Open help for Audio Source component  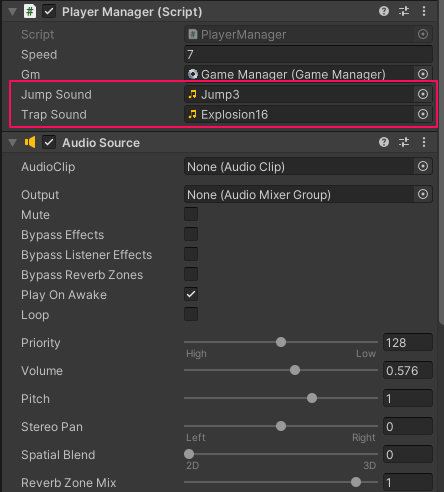click(x=384, y=142)
